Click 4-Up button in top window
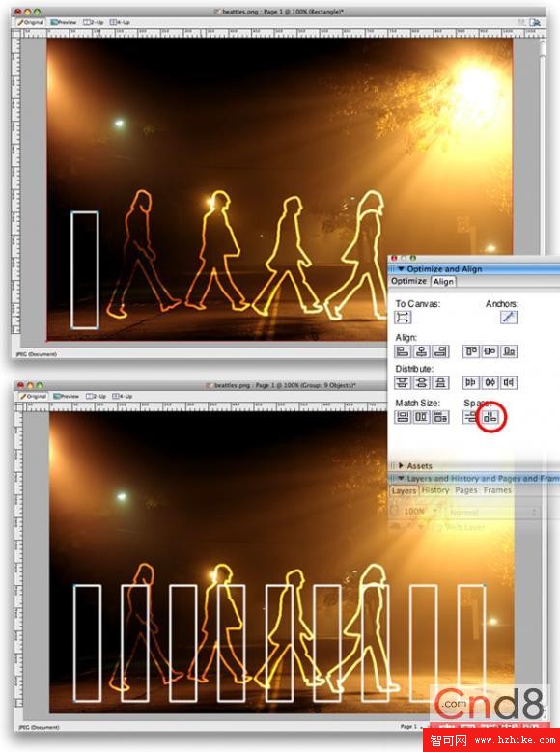 [120, 22]
